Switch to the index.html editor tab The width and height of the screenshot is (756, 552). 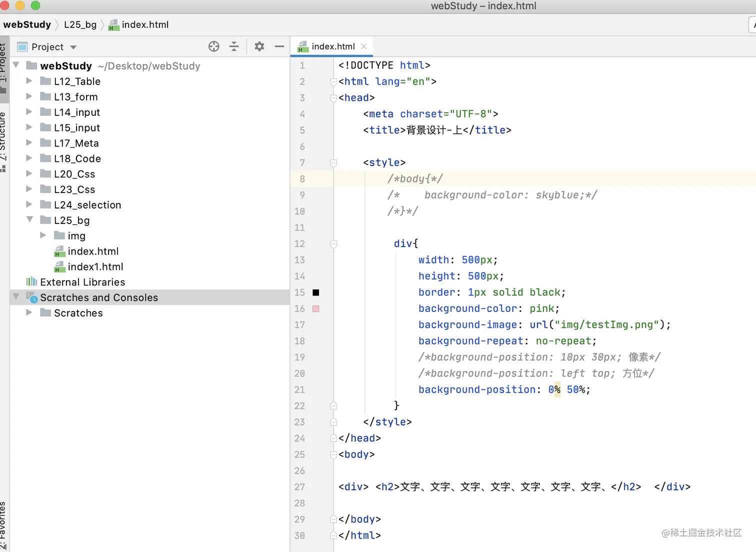[x=332, y=46]
